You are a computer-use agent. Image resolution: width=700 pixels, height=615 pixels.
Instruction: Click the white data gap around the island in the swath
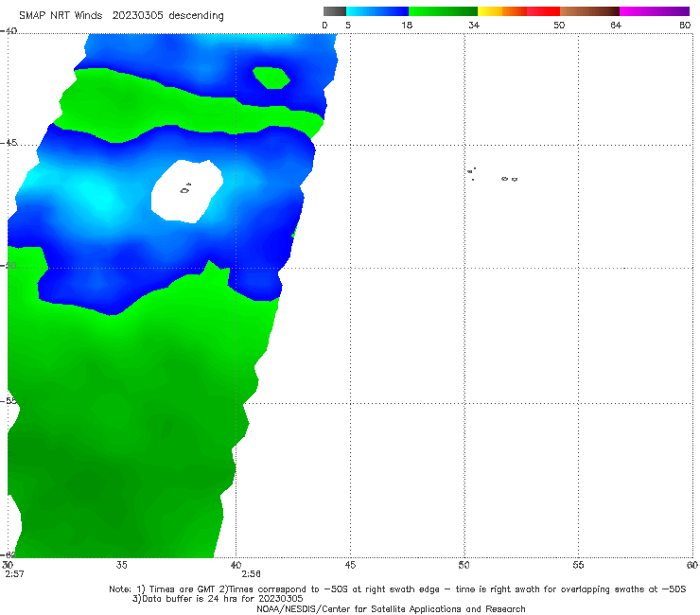click(187, 191)
